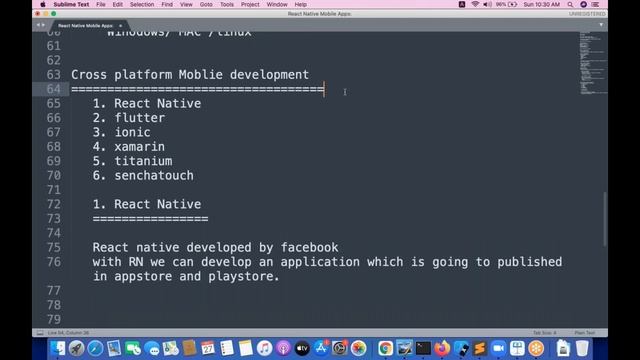640x360 pixels.
Task: Open Messages from the dock
Action: 152,348
